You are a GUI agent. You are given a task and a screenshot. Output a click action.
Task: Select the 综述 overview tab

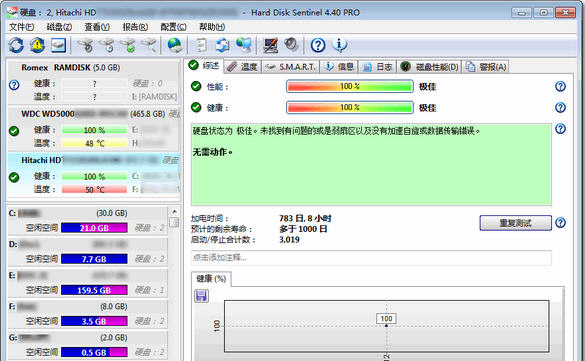pyautogui.click(x=204, y=66)
